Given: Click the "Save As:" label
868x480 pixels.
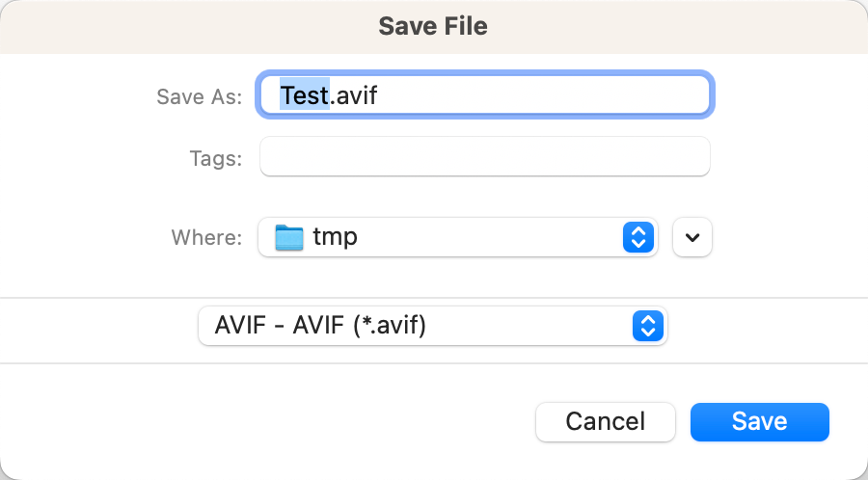Looking at the screenshot, I should (x=199, y=96).
